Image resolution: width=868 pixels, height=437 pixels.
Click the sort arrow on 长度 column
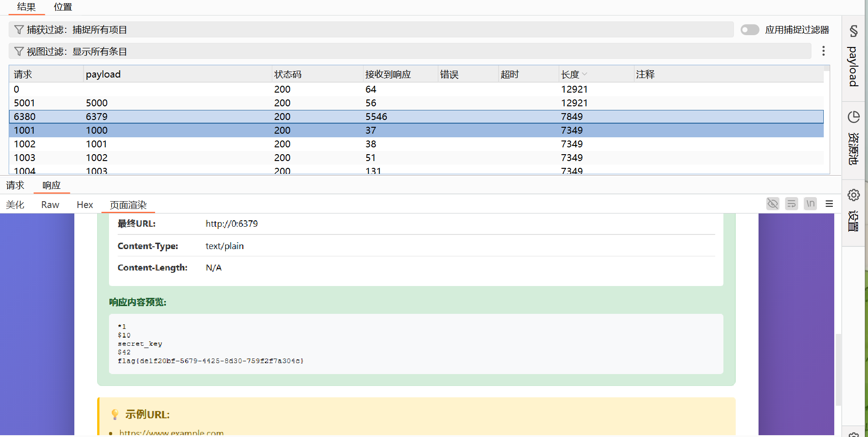coord(585,74)
